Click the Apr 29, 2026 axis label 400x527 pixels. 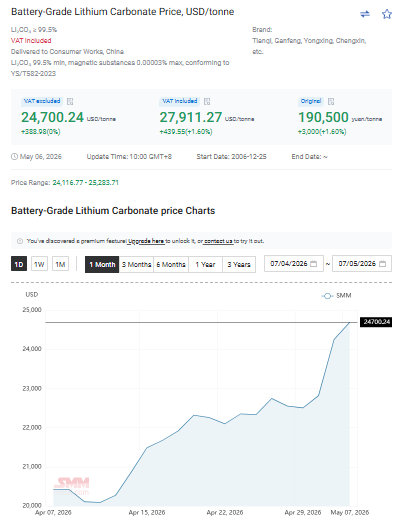click(303, 513)
